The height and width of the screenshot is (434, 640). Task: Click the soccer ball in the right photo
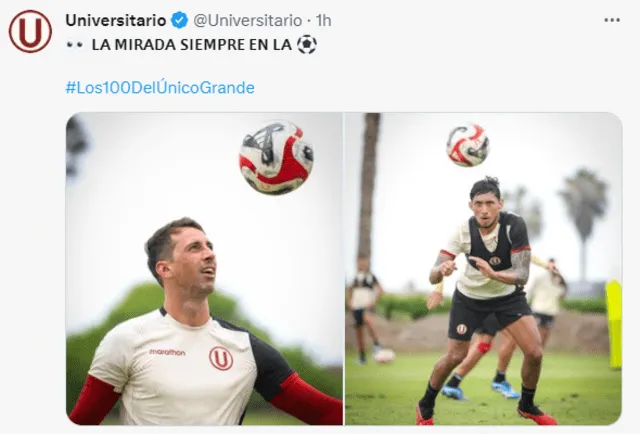pyautogui.click(x=468, y=145)
